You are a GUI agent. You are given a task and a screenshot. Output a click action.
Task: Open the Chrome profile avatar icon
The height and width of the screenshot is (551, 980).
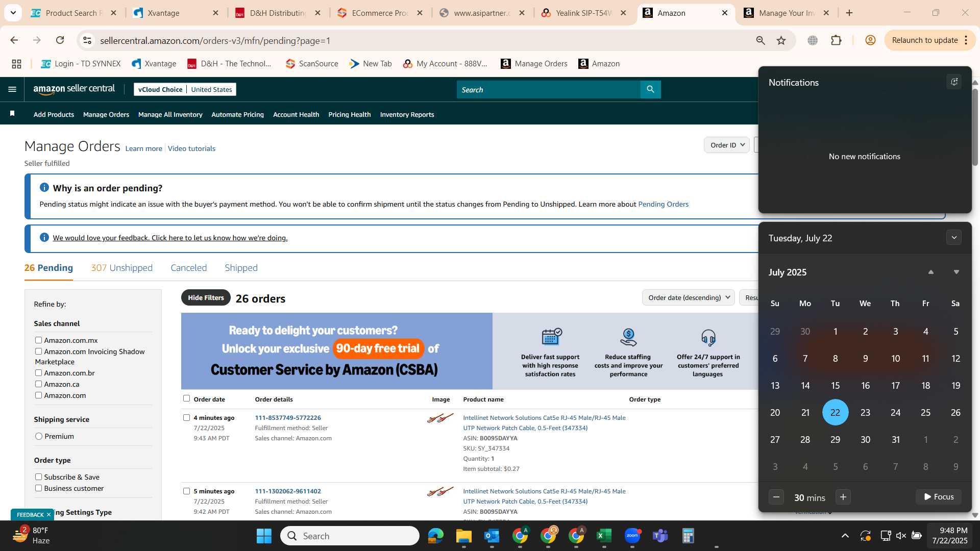tap(870, 40)
